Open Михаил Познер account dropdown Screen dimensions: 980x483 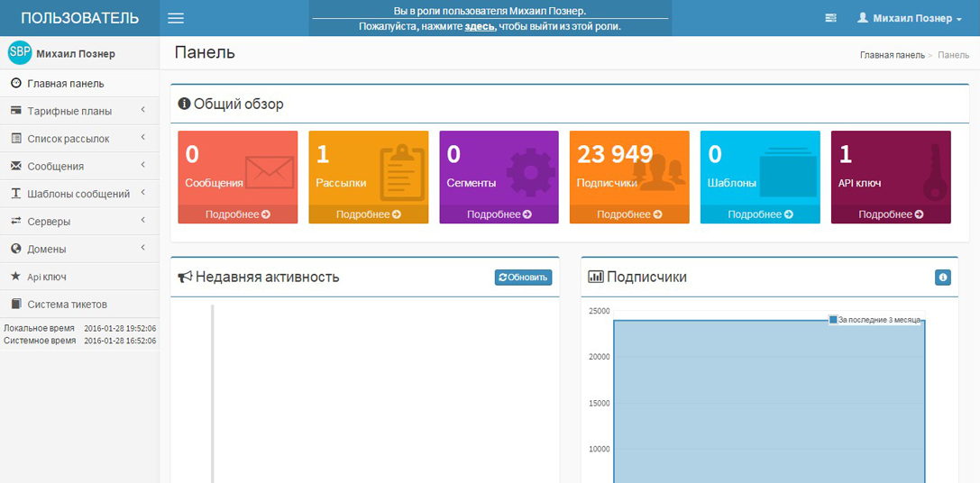click(x=910, y=19)
